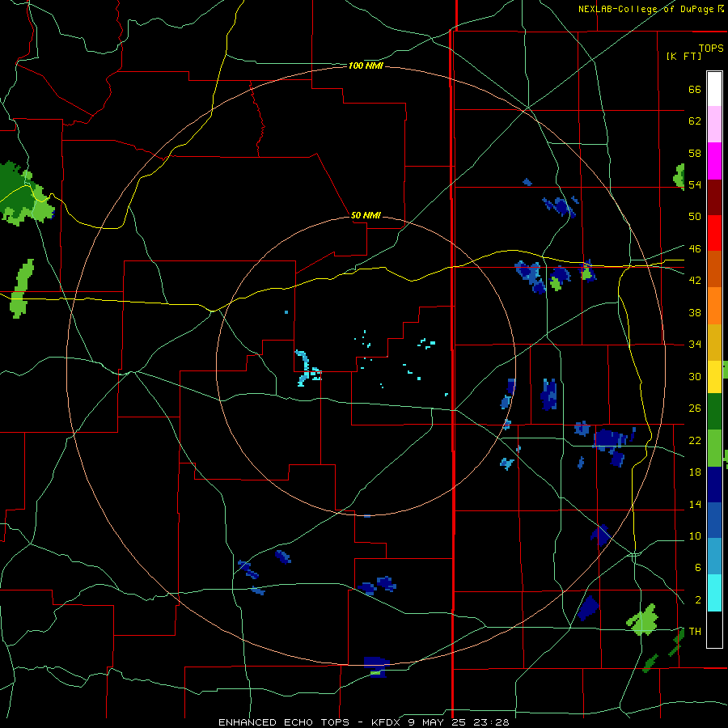728x728 pixels.
Task: Pick the magenta swatch in the legend
Action: 714,161
